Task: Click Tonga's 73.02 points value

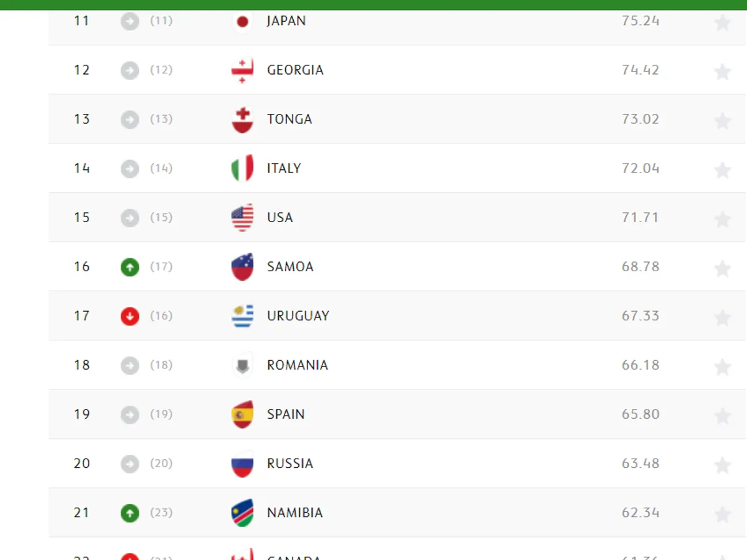Action: point(640,119)
